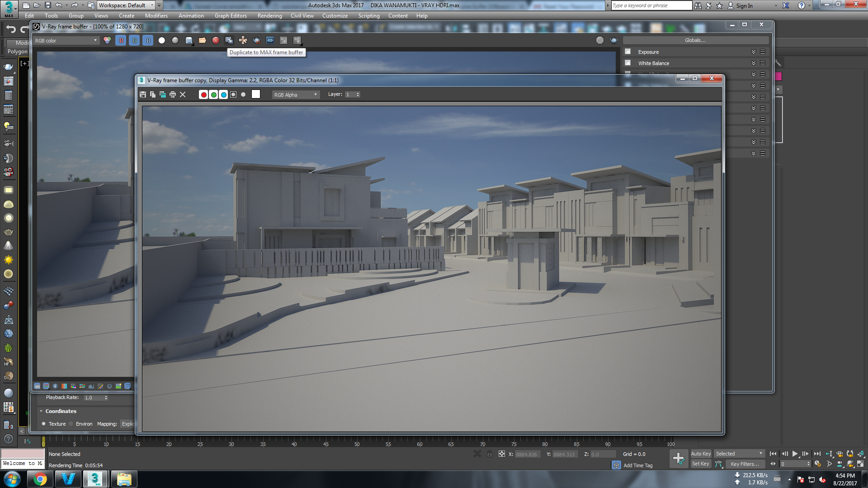
Task: Open the RGB color channel dropdown
Action: click(x=66, y=41)
